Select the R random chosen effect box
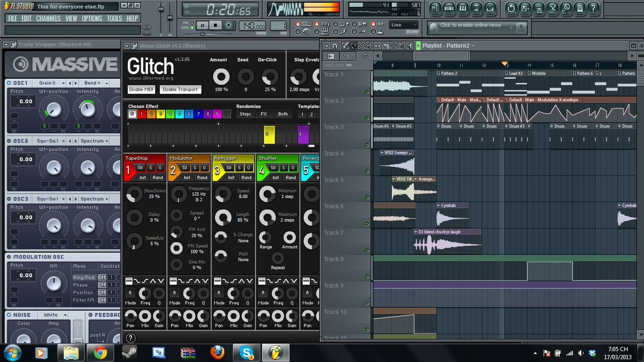This screenshot has height=362, width=644. point(132,114)
